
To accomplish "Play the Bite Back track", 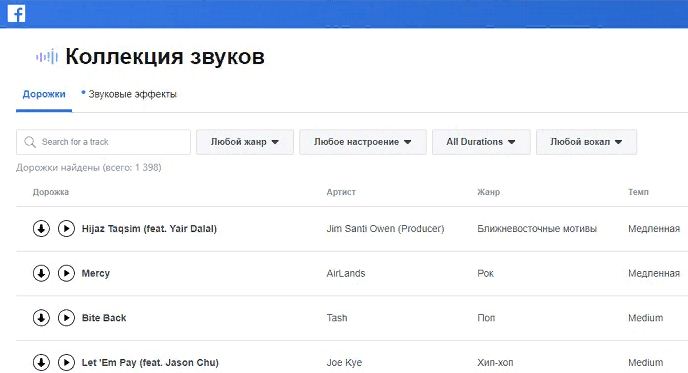I will (66, 318).
